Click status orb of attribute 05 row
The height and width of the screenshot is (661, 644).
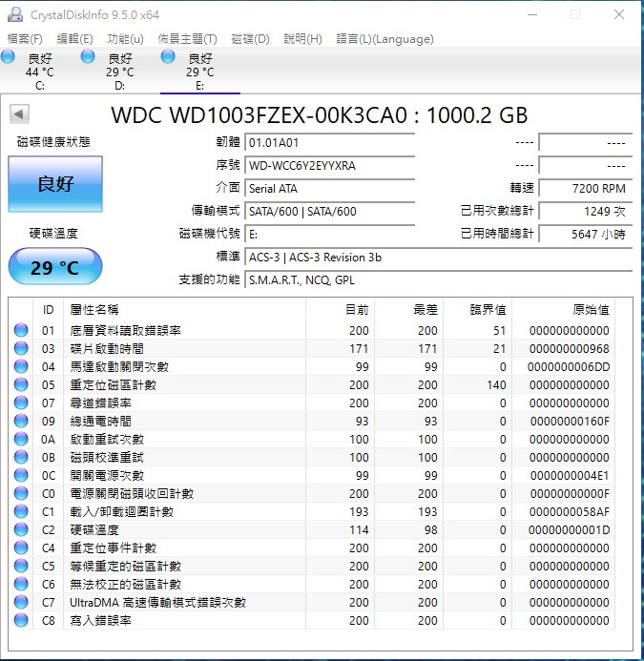21,384
